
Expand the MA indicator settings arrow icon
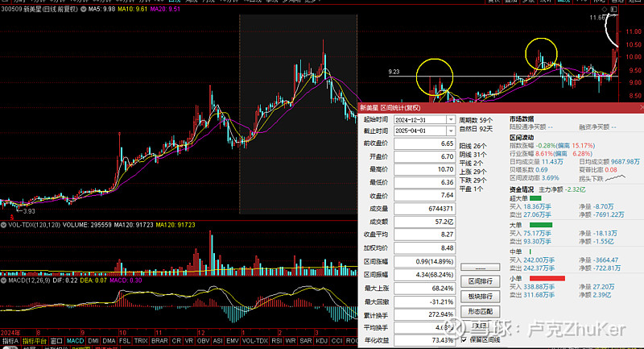click(84, 9)
